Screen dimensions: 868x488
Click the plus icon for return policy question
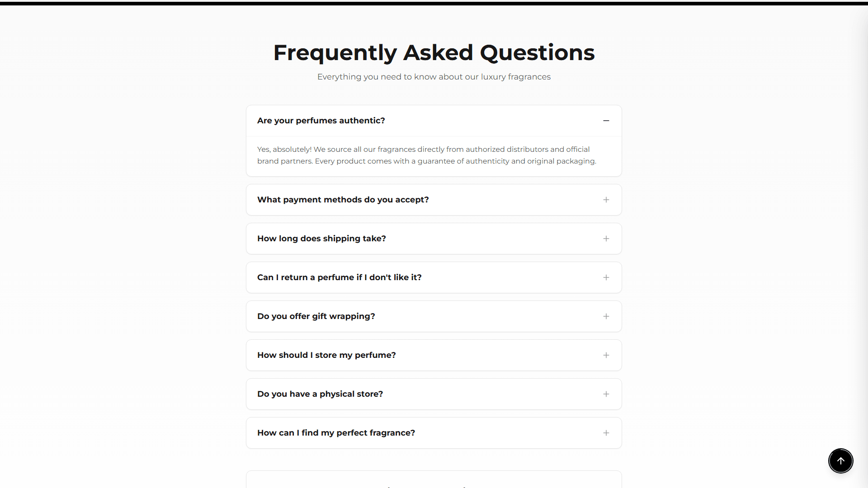click(606, 277)
